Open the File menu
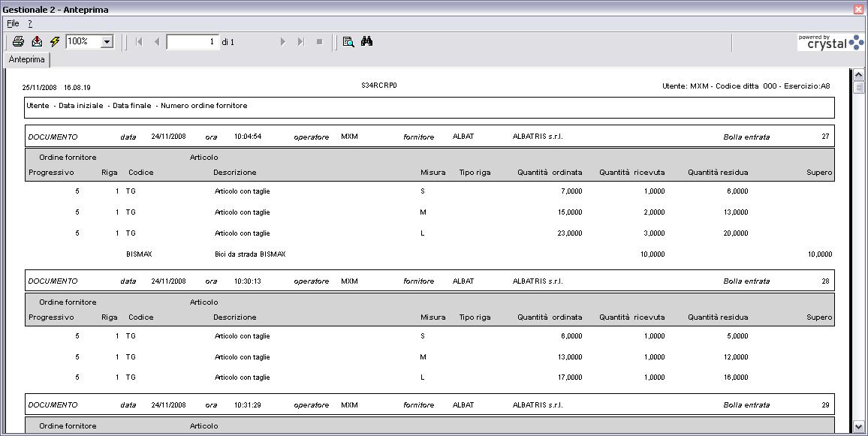This screenshot has height=436, width=868. [x=13, y=23]
